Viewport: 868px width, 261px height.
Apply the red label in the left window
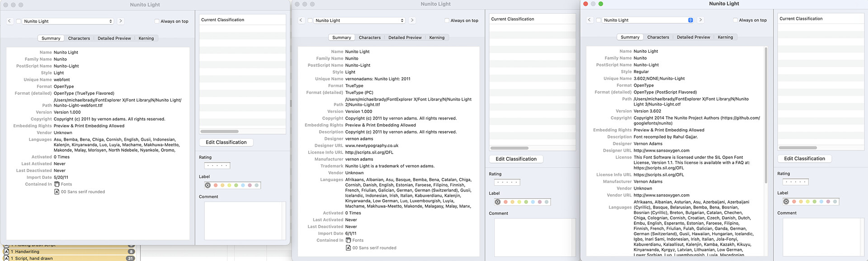click(x=216, y=186)
